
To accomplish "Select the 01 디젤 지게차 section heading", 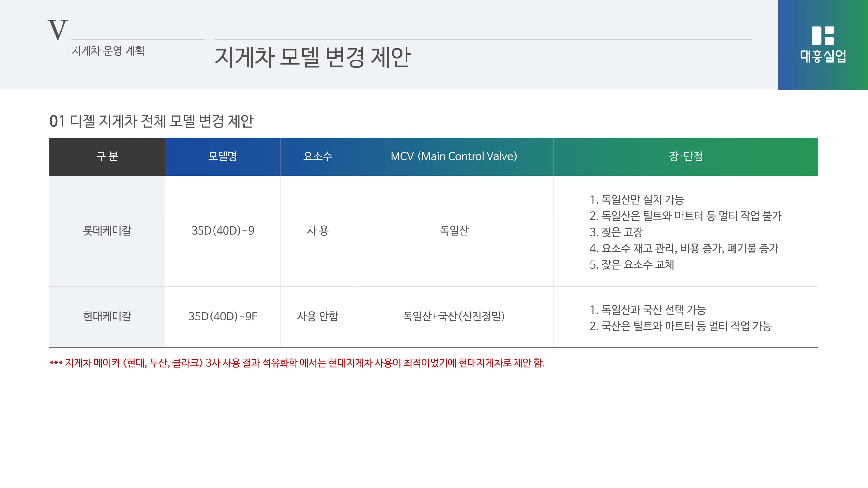I will 151,121.
